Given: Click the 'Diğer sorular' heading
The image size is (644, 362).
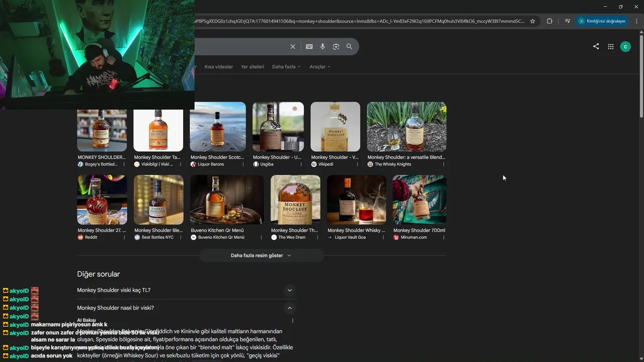Looking at the screenshot, I should coord(99,274).
